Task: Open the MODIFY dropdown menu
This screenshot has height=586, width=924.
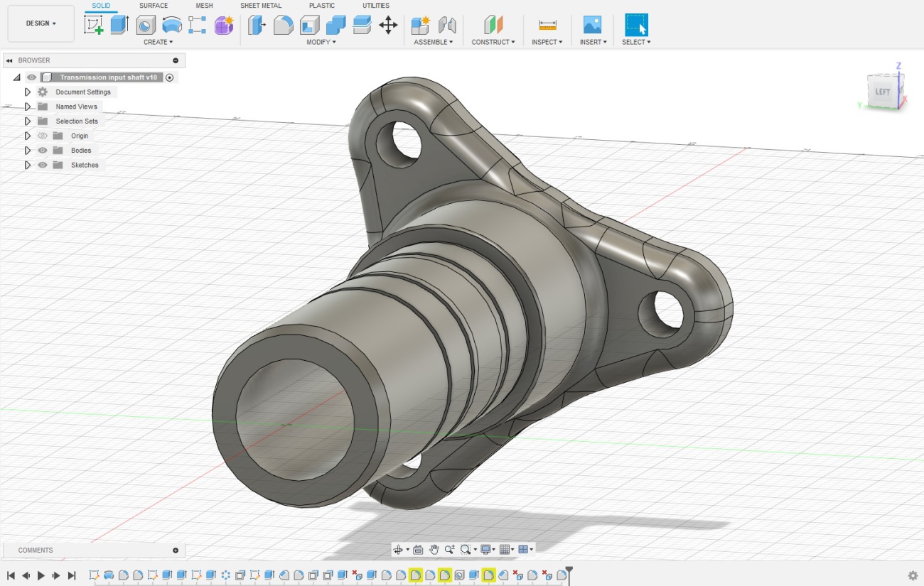Action: point(321,42)
